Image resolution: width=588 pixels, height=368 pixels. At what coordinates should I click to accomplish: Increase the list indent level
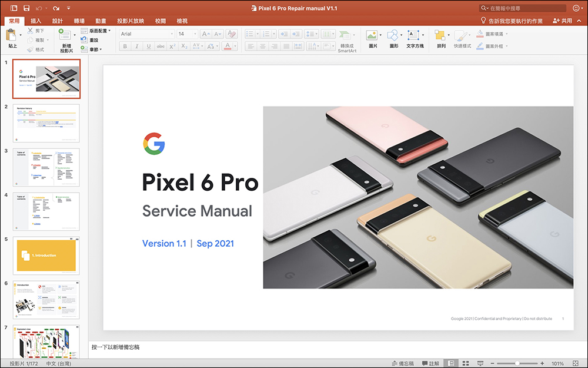[296, 34]
